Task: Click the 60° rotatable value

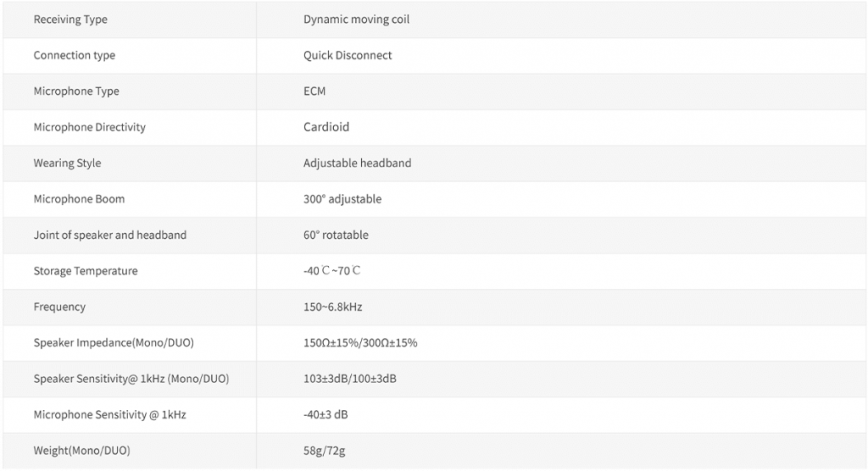Action: (336, 235)
